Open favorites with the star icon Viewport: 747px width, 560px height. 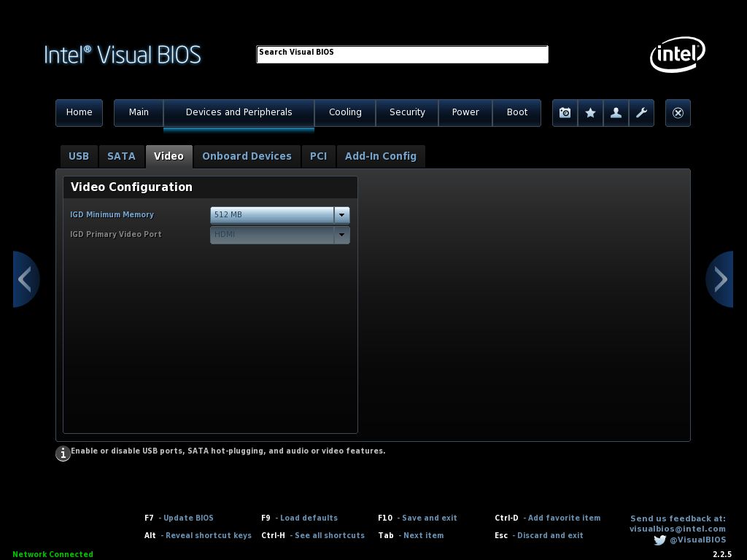[x=590, y=113]
